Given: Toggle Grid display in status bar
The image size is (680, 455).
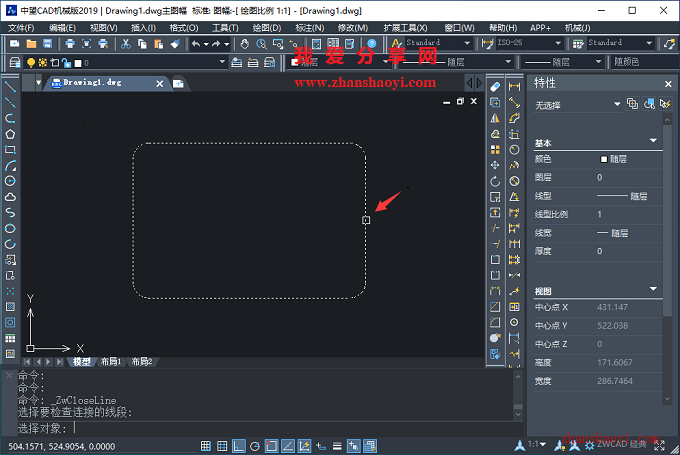Looking at the screenshot, I should click(x=222, y=446).
